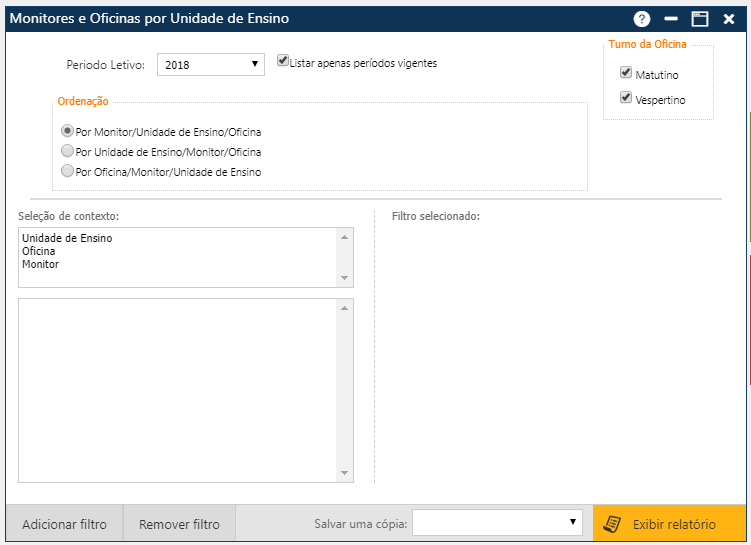Choose Por Unidade de Ensino/Monitor/Oficina ordering
The height and width of the screenshot is (545, 751).
pos(67,151)
